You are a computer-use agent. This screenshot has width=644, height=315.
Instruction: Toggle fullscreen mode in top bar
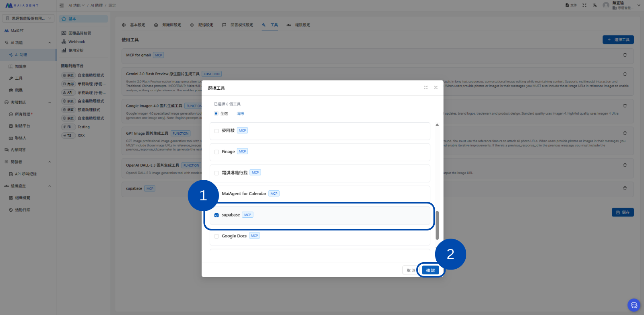(x=584, y=5)
